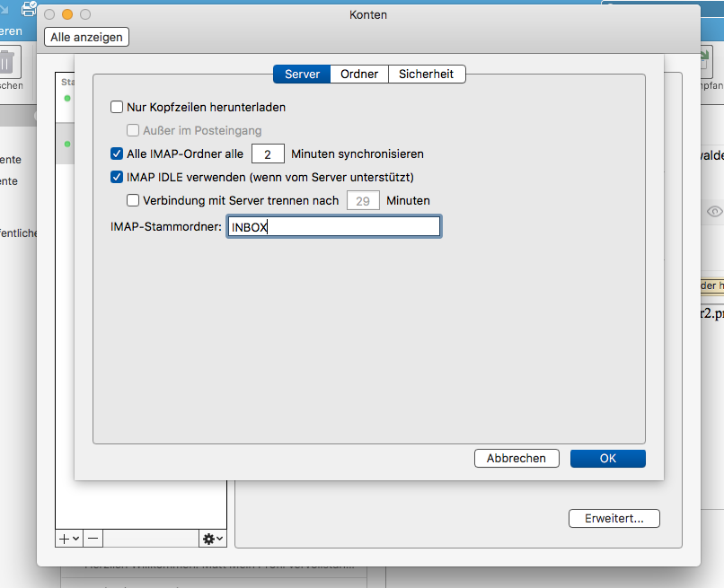Enable 'Nur Kopfzeilen herunterladen' checkbox
Image resolution: width=724 pixels, height=588 pixels.
117,108
